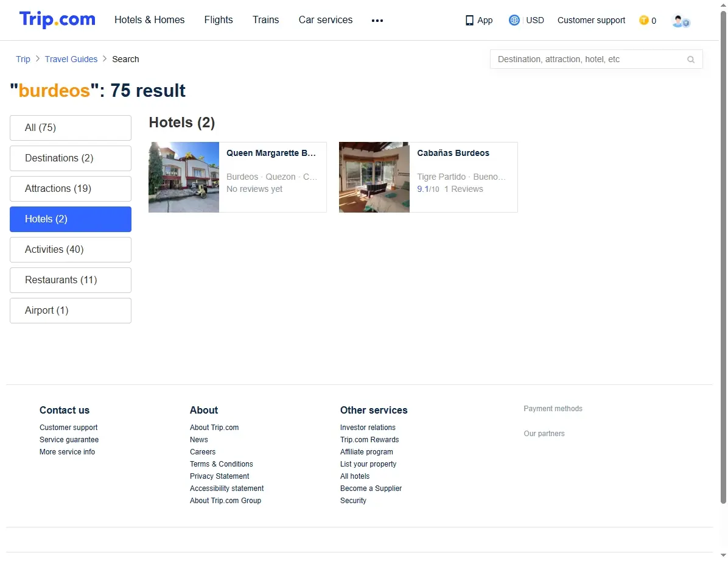
Task: Open Service guarantee link
Action: point(69,440)
